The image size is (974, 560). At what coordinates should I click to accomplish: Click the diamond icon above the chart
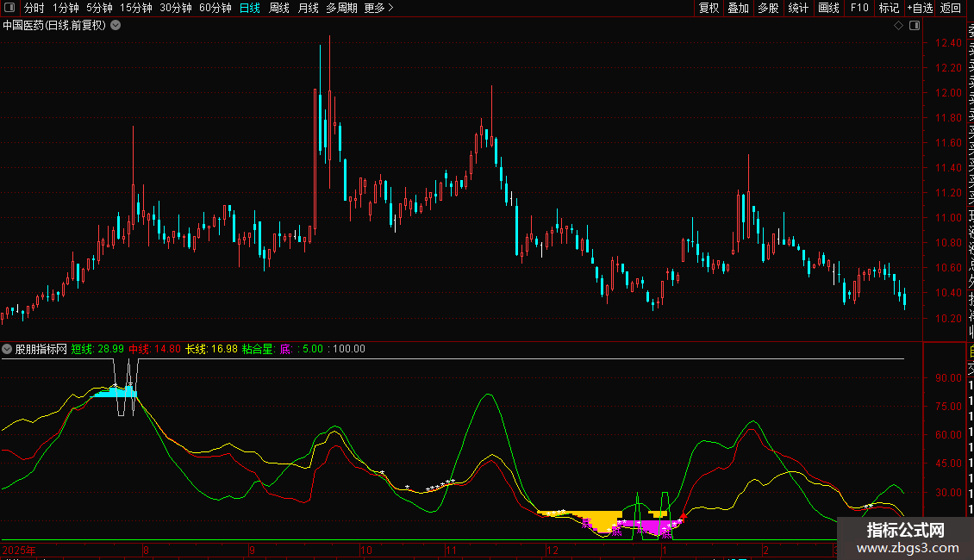pyautogui.click(x=897, y=25)
